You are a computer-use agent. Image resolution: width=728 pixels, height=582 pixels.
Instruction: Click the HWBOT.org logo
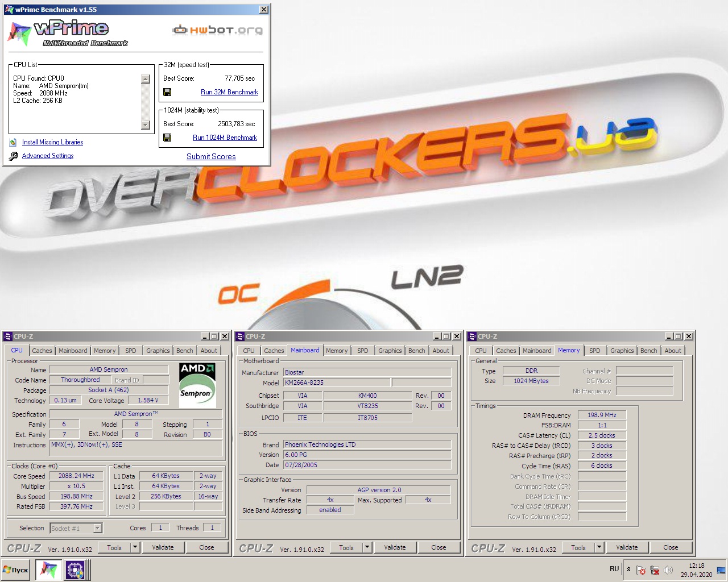(x=218, y=30)
